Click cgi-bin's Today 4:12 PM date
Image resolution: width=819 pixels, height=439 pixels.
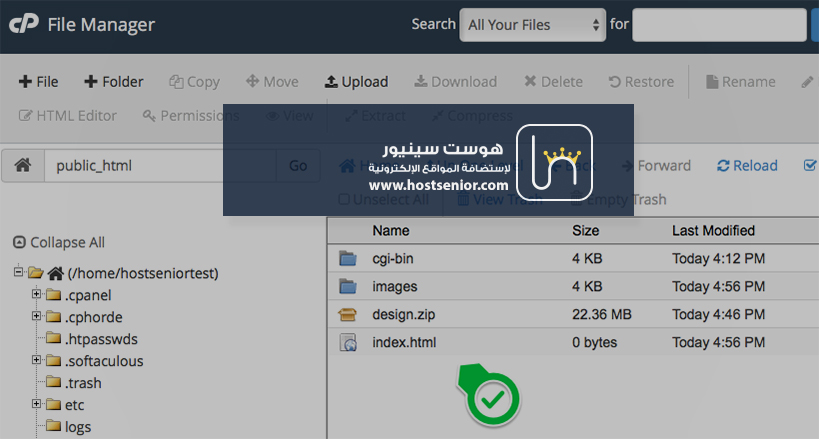tap(718, 259)
